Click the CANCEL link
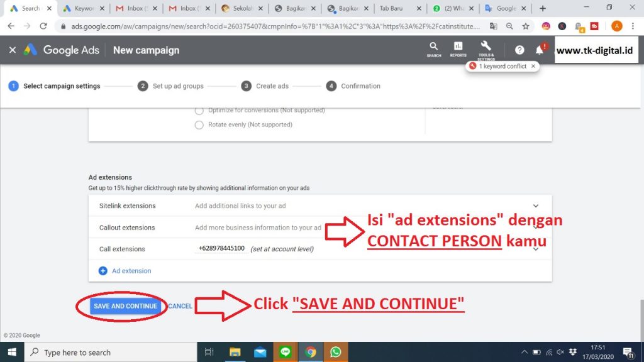 click(x=180, y=306)
